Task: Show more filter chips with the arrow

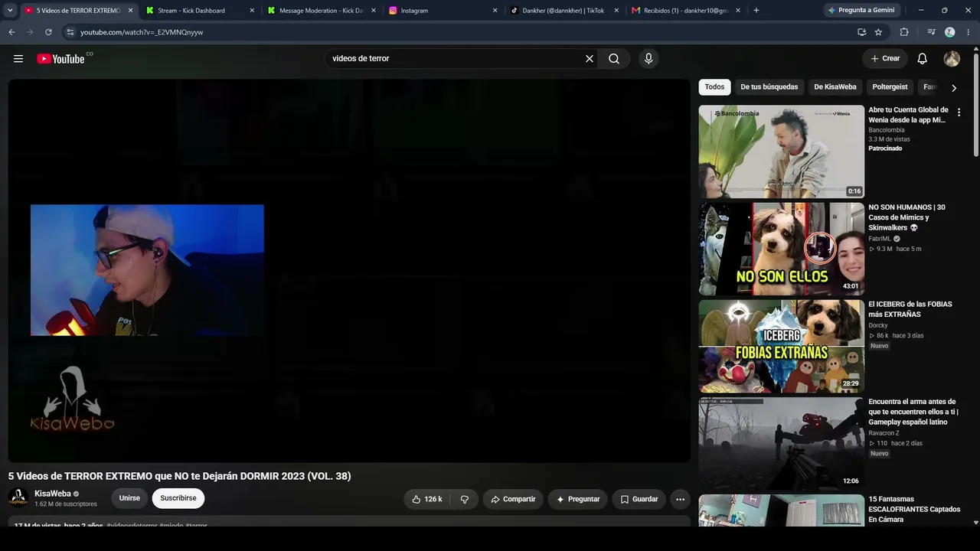Action: (x=953, y=87)
